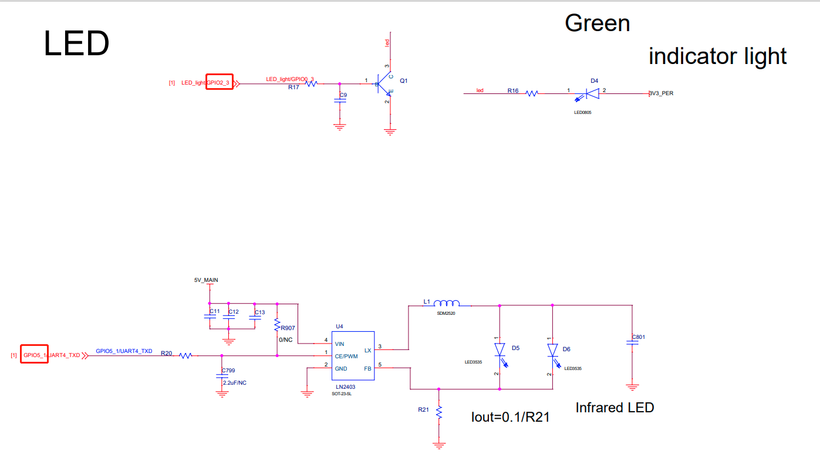Select the C12 capacitor symbol

[x=229, y=317]
